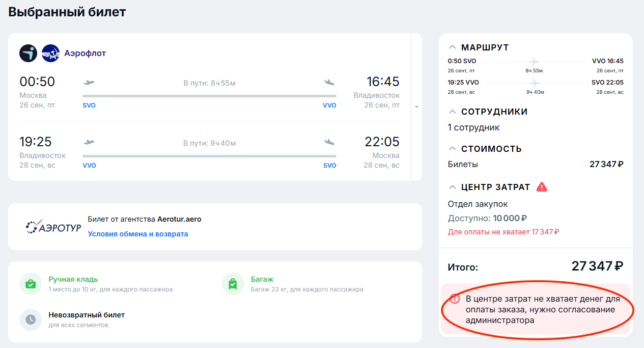Click red warning triangle next to Центр затрат

[542, 187]
